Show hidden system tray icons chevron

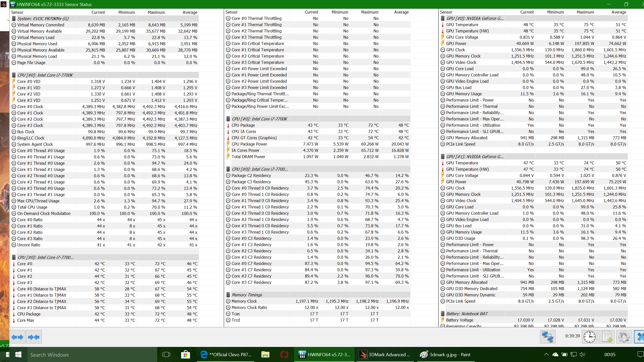546,355
